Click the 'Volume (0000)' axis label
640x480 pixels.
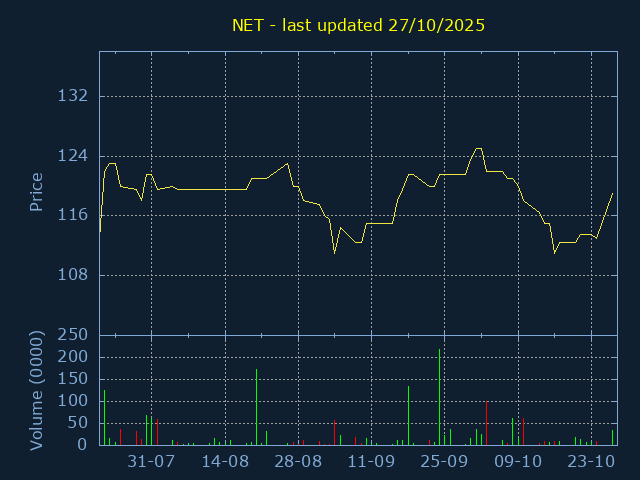click(x=36, y=390)
